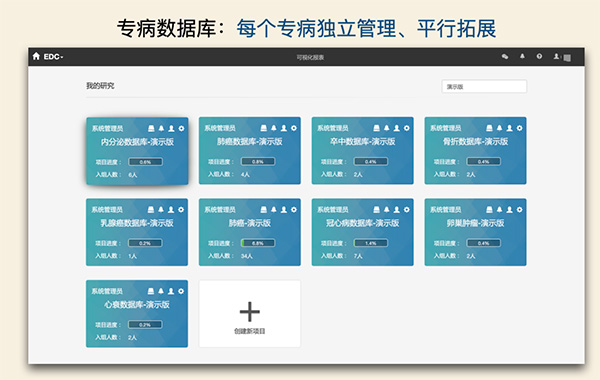The height and width of the screenshot is (380, 600).
Task: Open notifications bell in the top bar
Action: tap(522, 56)
